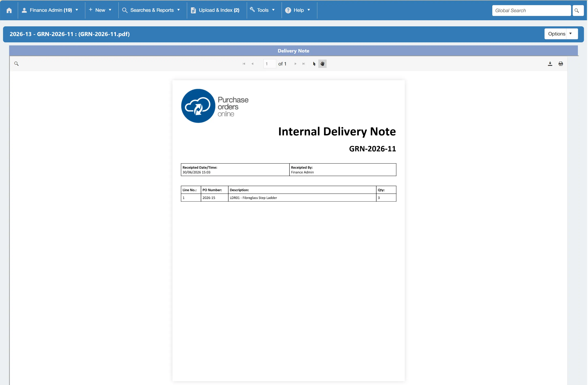Go to the home page icon
The width and height of the screenshot is (588, 385).
click(x=9, y=10)
